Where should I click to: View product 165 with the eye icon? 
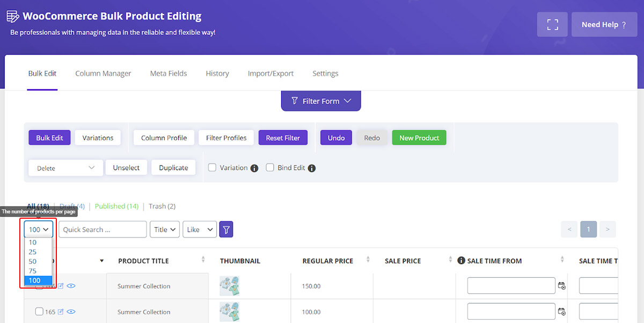71,312
